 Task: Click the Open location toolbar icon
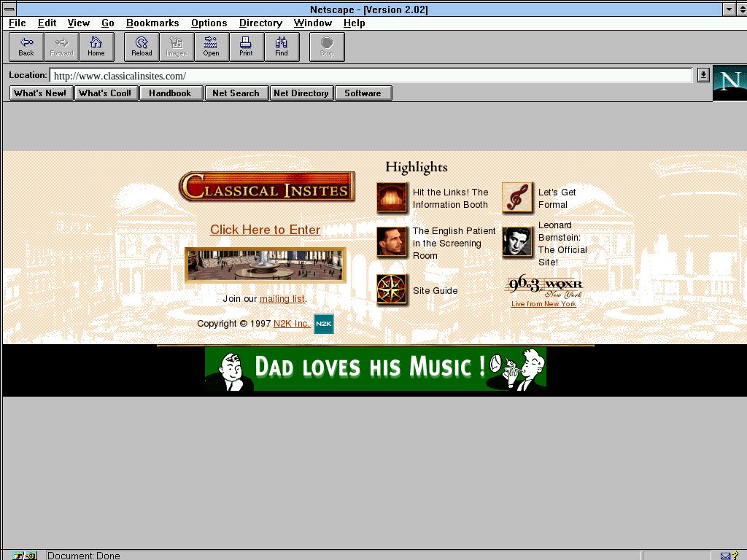(211, 47)
